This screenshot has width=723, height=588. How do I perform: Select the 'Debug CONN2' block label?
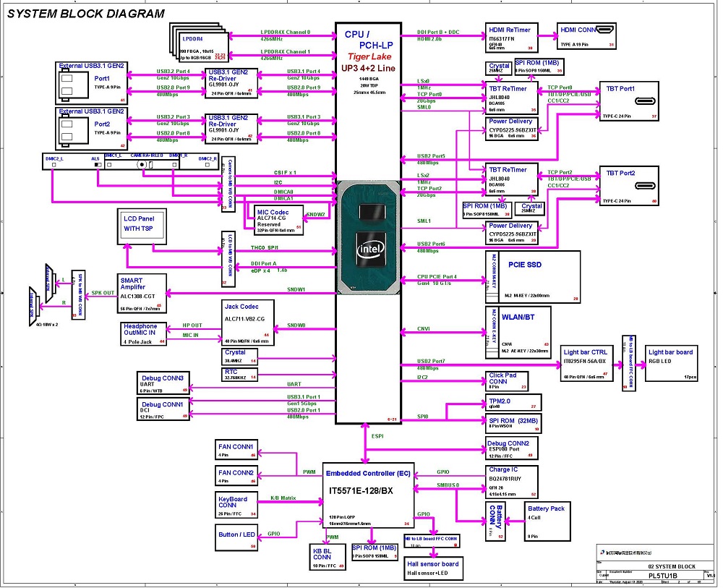[508, 443]
